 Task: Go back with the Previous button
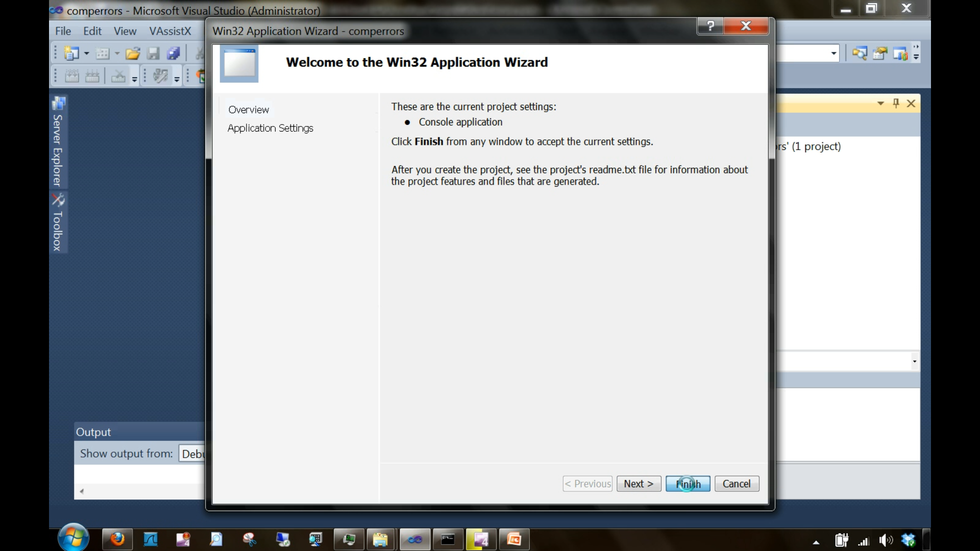point(587,484)
